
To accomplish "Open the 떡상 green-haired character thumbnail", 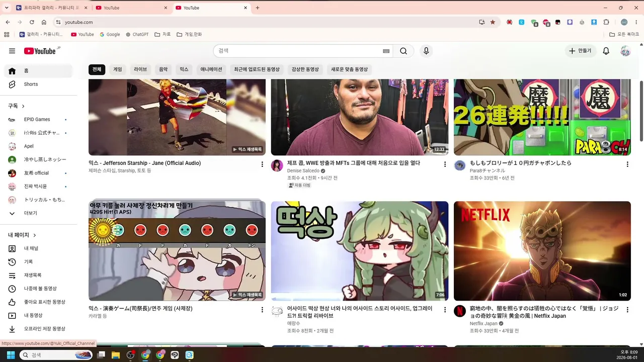I will click(360, 251).
